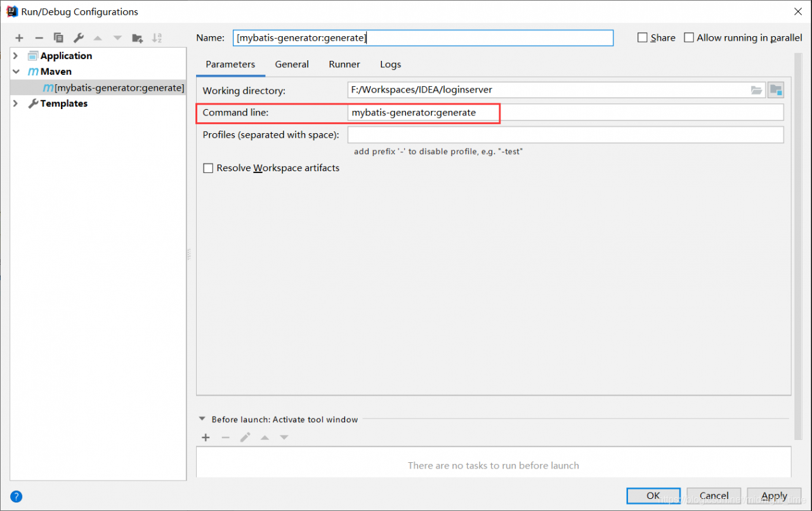Browse working directory folder icon
The height and width of the screenshot is (511, 812).
pos(756,90)
